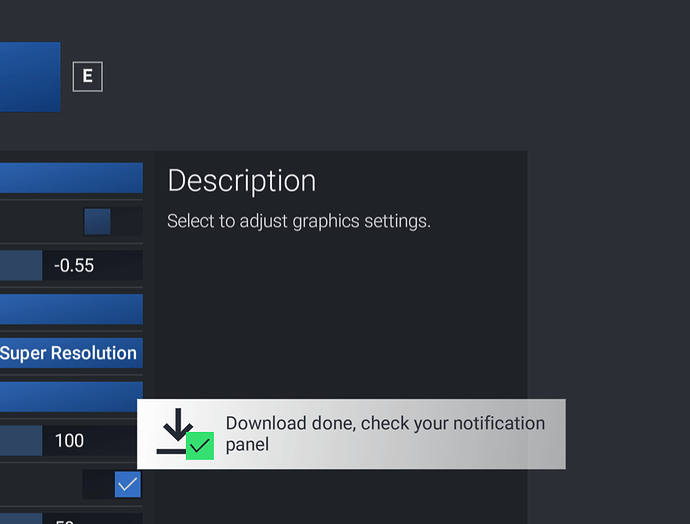Adjust the slider beside -0.55

tap(21, 265)
